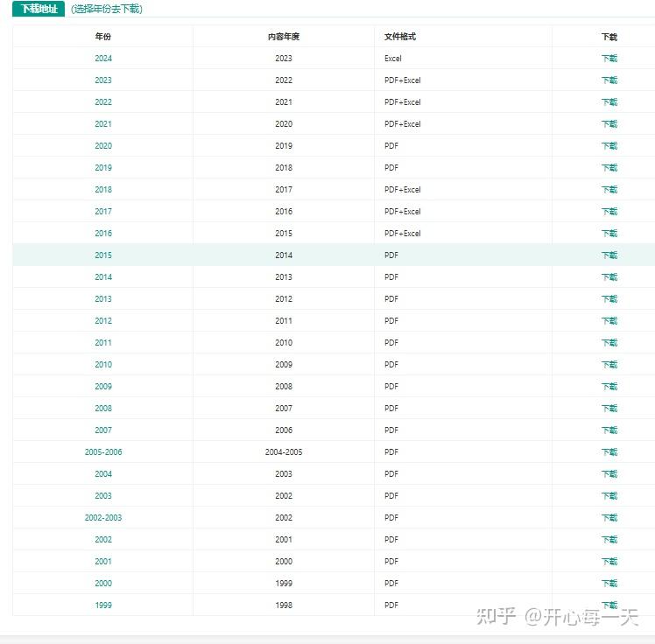The height and width of the screenshot is (644, 655).
Task: Download the 2018 PDF+Excel file
Action: 609,190
